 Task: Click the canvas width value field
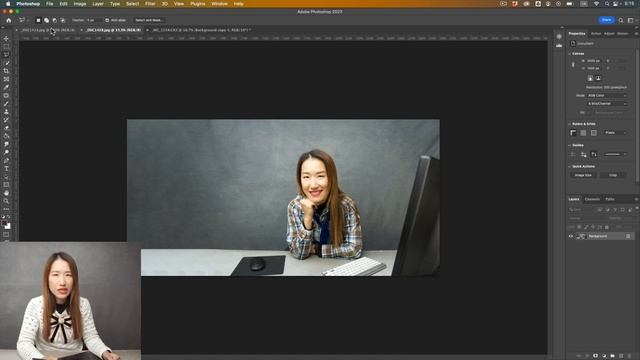tap(594, 61)
